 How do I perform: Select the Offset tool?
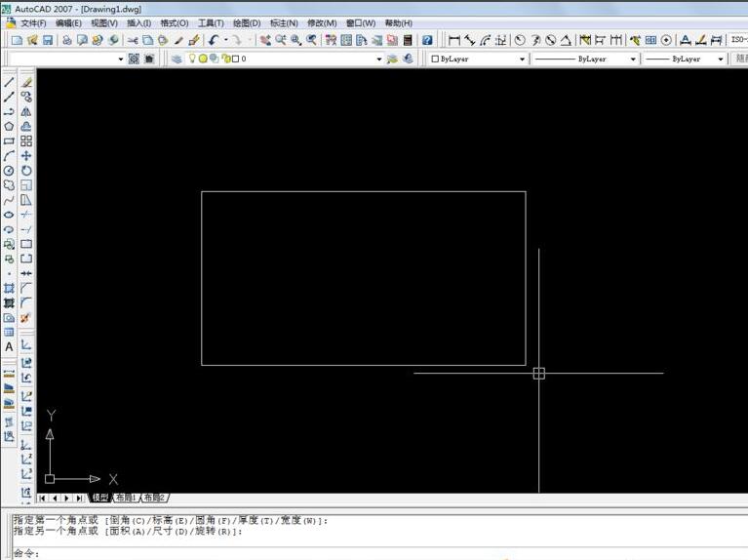tap(26, 127)
